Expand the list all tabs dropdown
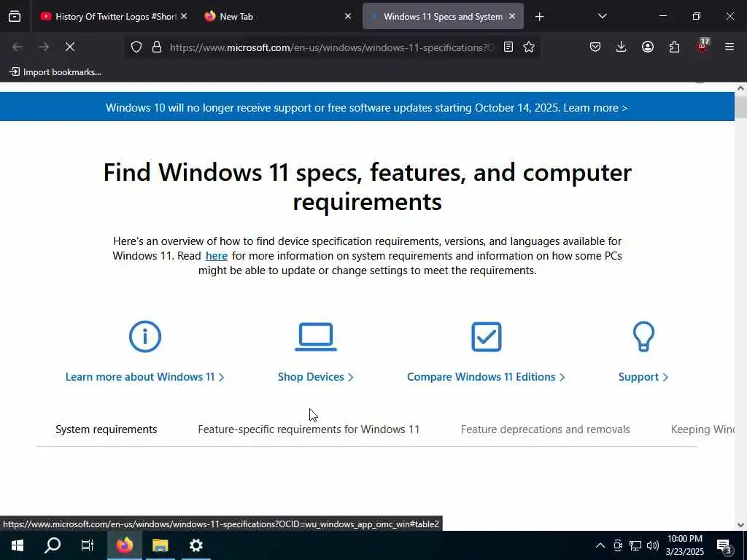Image resolution: width=747 pixels, height=560 pixels. click(602, 17)
